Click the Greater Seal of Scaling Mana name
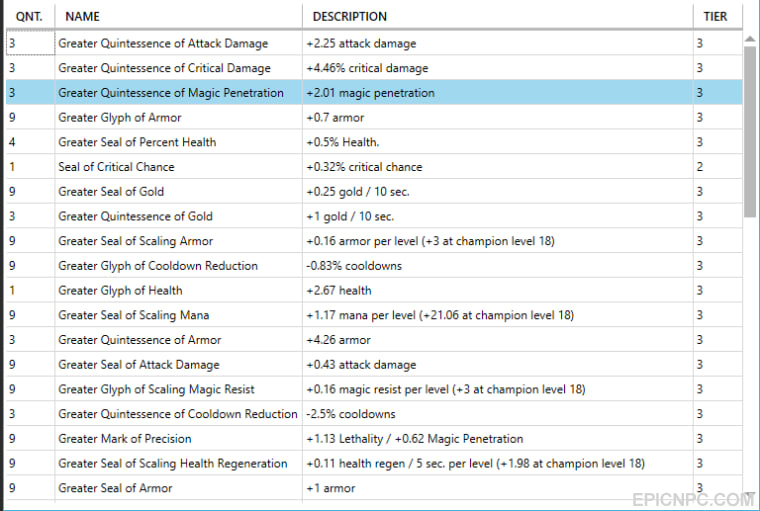The image size is (760, 511). pos(134,315)
